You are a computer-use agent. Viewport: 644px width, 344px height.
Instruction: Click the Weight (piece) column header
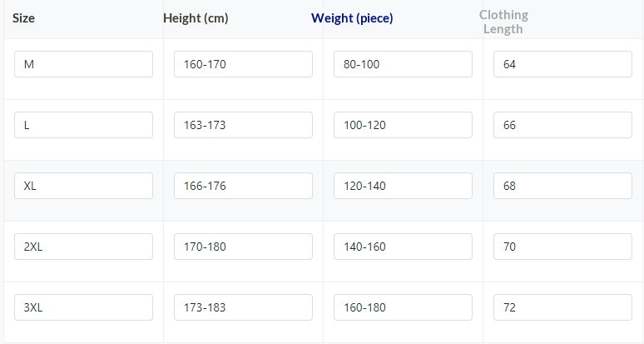click(x=352, y=18)
